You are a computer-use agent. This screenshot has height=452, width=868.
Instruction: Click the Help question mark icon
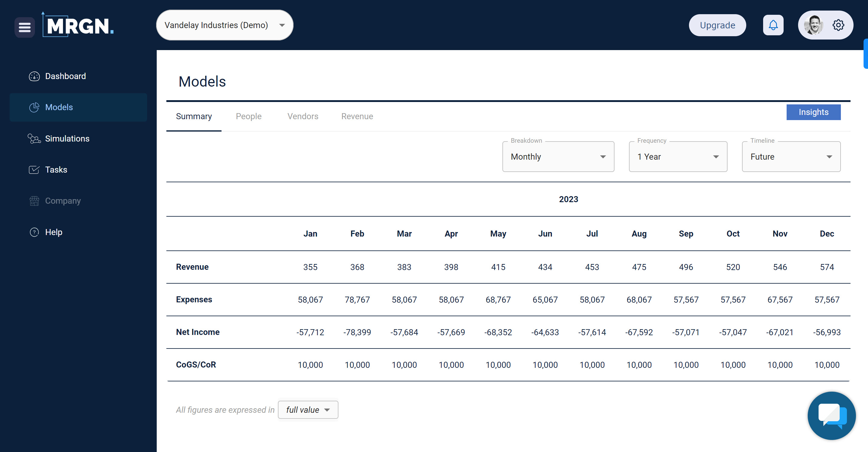34,232
